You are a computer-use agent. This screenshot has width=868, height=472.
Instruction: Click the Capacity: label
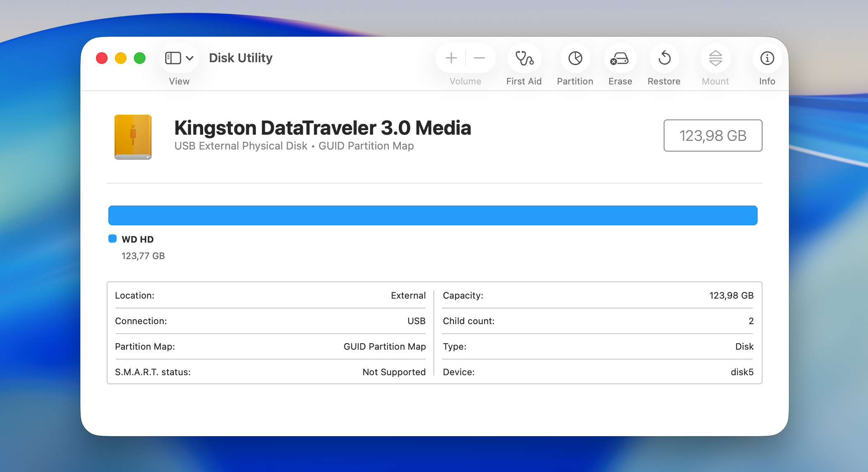(463, 295)
